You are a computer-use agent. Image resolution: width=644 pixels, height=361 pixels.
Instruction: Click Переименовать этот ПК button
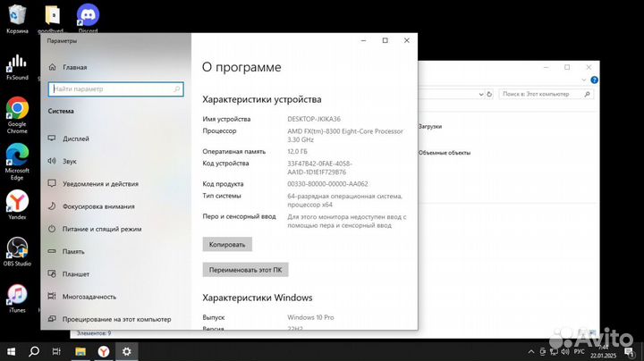pyautogui.click(x=245, y=270)
